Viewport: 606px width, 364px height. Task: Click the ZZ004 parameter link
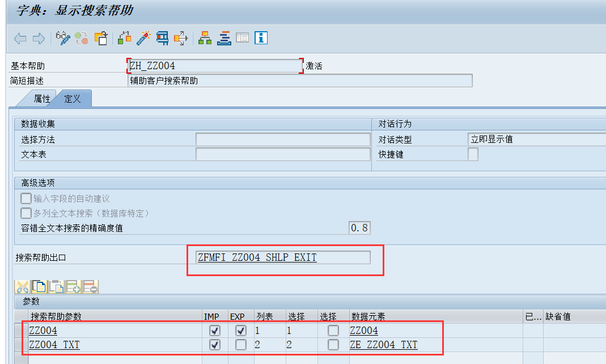coord(44,331)
